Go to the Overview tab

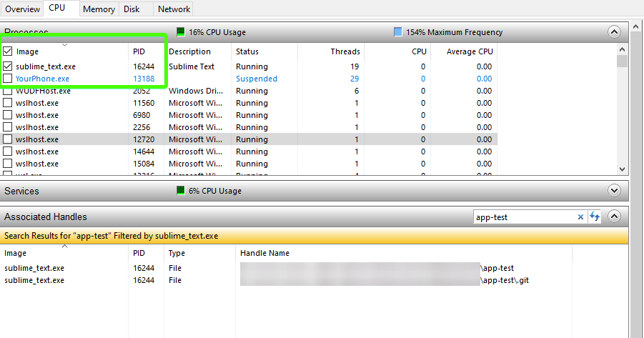(23, 9)
